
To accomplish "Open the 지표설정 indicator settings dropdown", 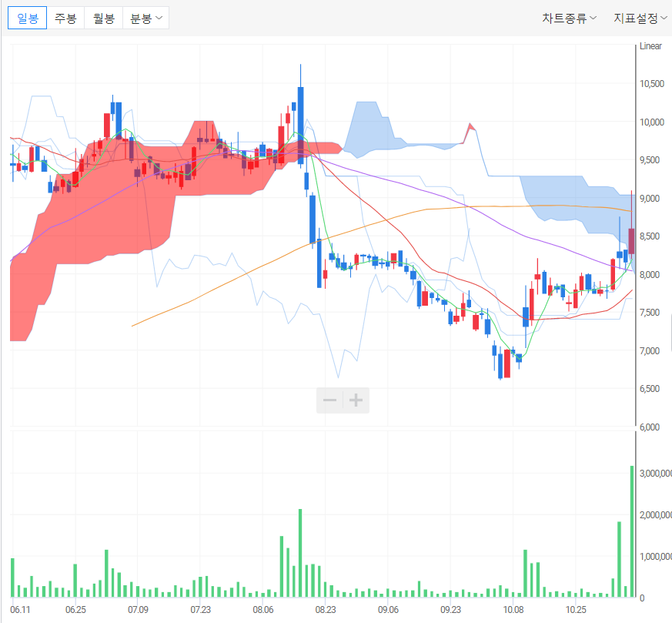I will coord(640,18).
